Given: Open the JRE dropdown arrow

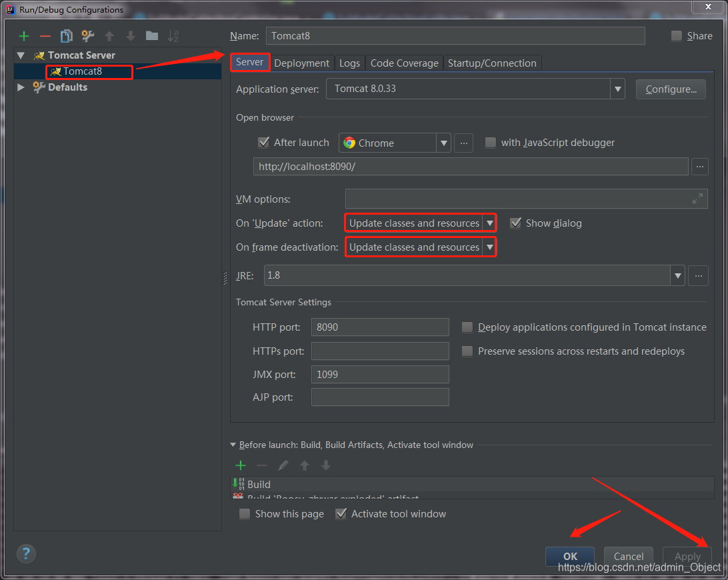Looking at the screenshot, I should [677, 275].
